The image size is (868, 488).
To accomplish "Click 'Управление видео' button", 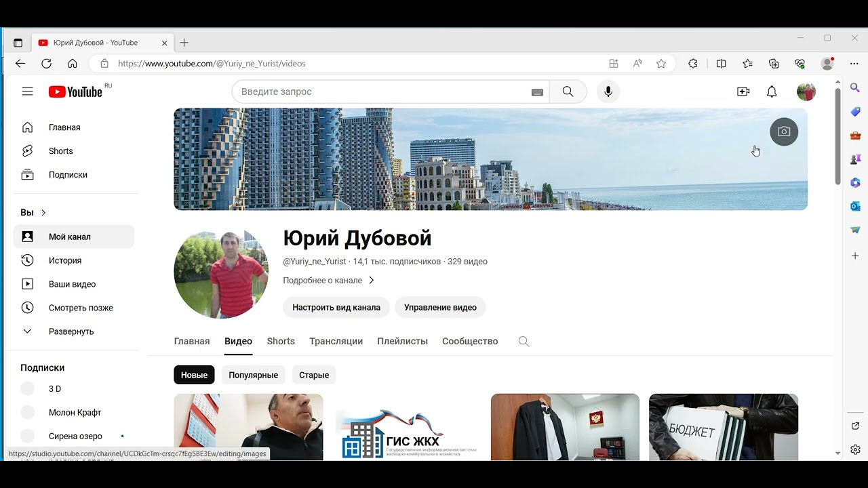I will (x=440, y=307).
